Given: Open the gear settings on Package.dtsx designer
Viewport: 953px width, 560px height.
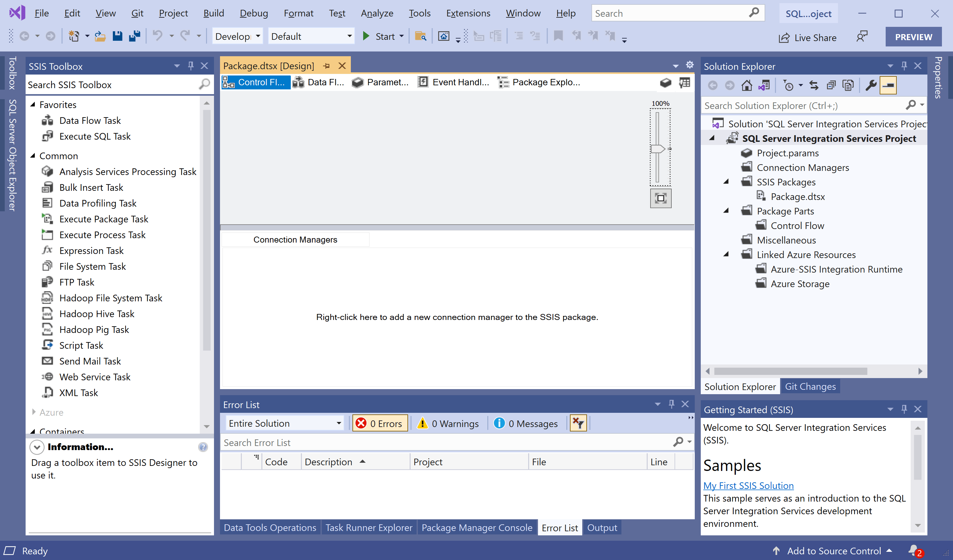Looking at the screenshot, I should coord(689,65).
